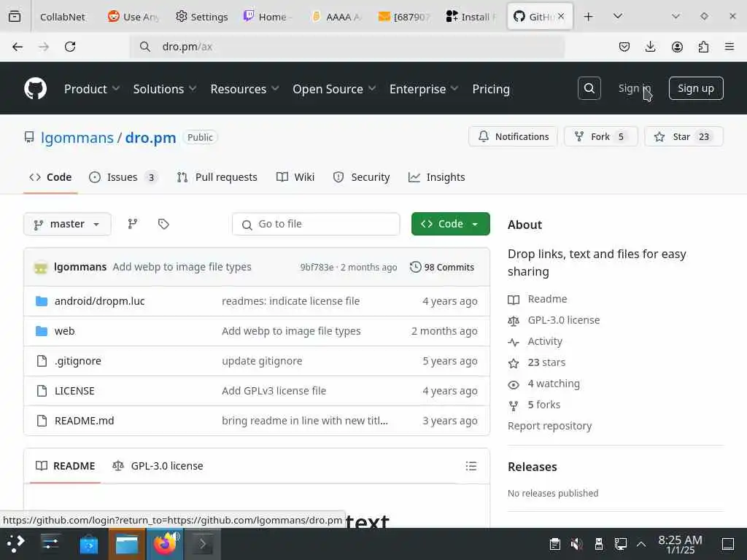747x560 pixels.
Task: Launch Discover store from taskbar
Action: point(88,544)
